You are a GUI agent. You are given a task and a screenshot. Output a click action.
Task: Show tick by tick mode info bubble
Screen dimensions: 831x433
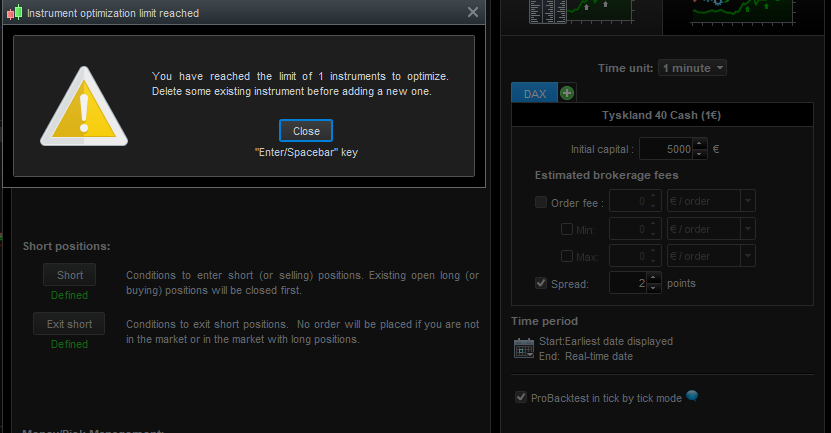click(x=692, y=396)
